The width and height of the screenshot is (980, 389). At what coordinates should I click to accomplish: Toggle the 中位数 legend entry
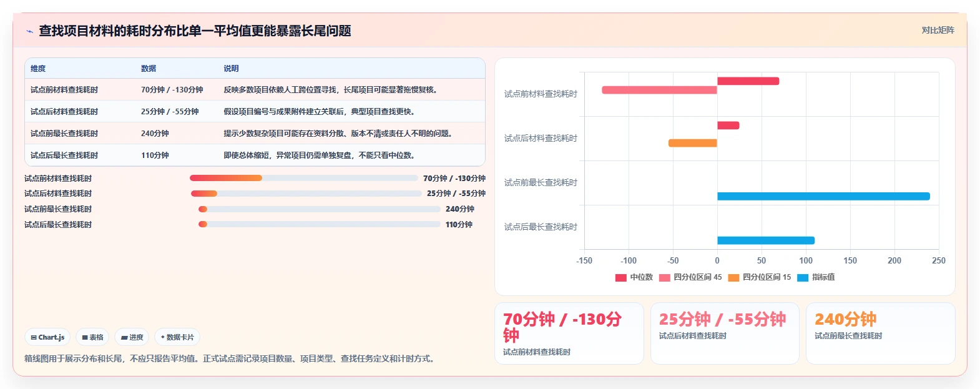pos(634,277)
